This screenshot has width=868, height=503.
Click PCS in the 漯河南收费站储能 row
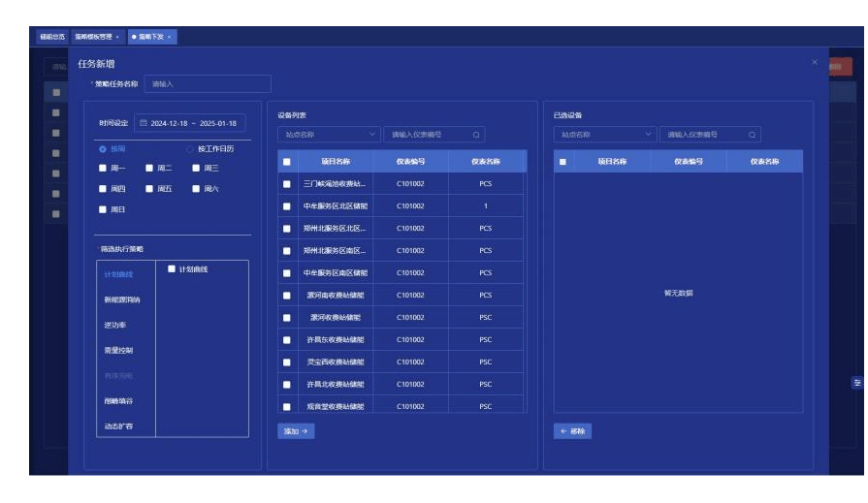[486, 296]
